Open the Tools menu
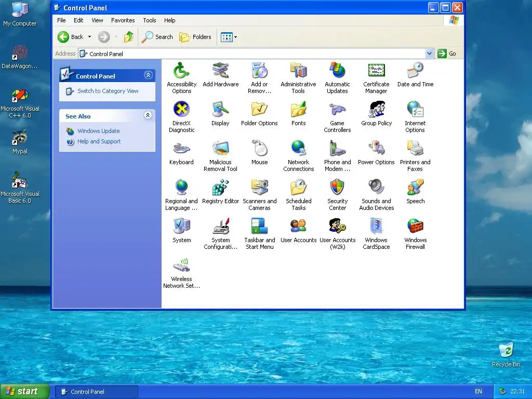 149,20
